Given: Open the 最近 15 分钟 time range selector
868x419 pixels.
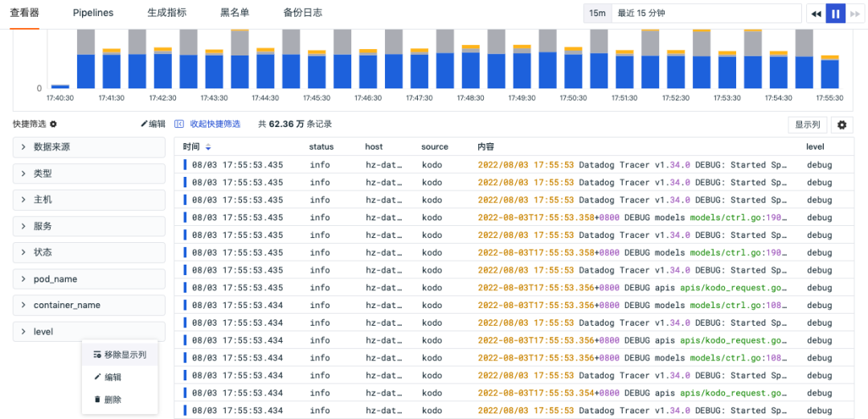Looking at the screenshot, I should pos(706,14).
